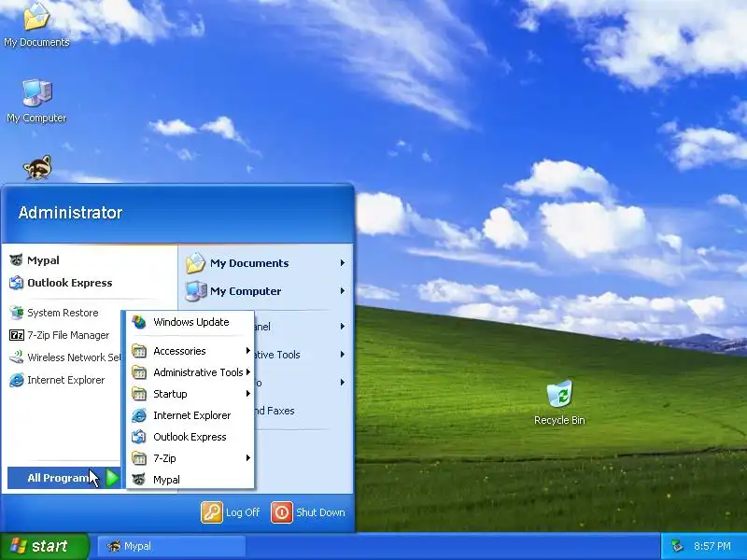Click the All Programs label
Screen dimensions: 747x560
[58, 478]
